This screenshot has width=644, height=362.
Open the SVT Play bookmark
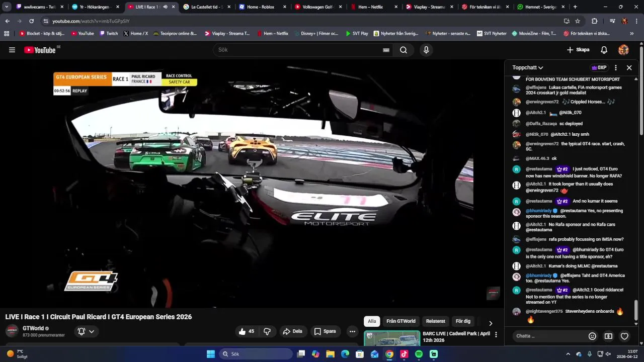pos(357,34)
